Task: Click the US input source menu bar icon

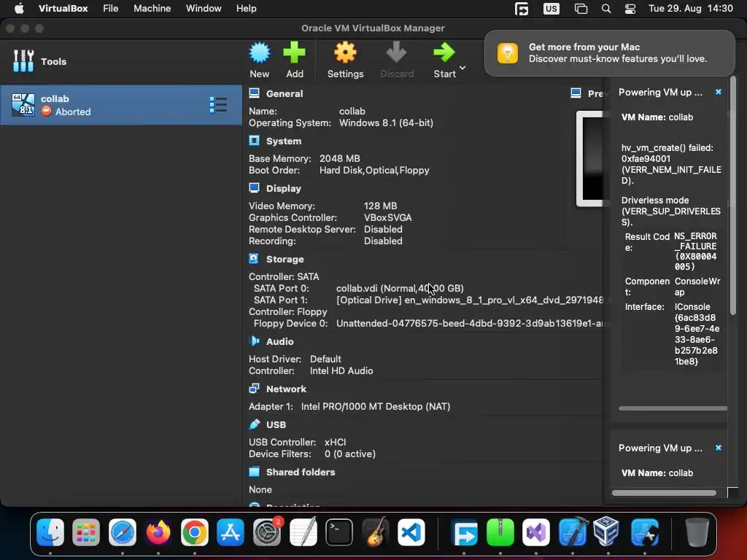Action: pos(551,9)
